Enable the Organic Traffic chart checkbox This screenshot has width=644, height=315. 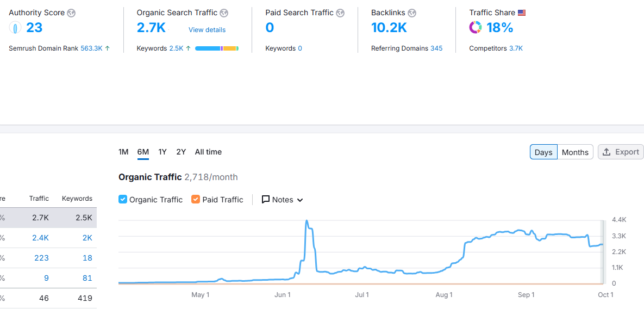[122, 199]
